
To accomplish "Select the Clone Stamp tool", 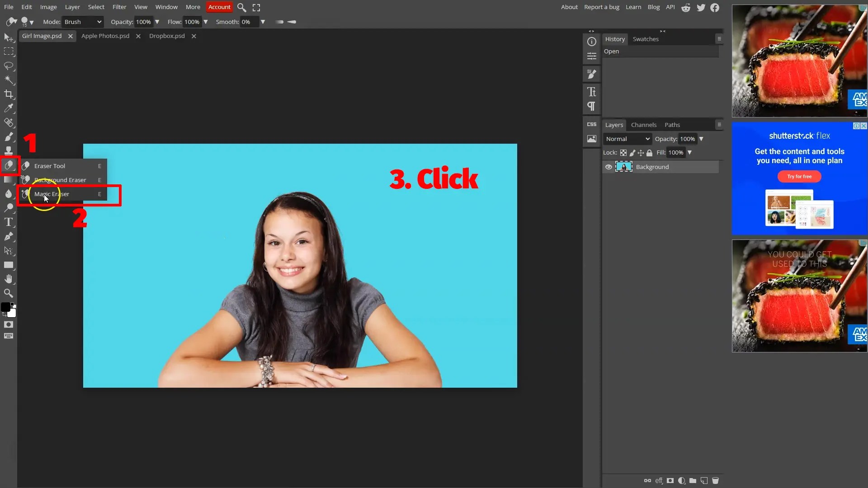I will (9, 150).
